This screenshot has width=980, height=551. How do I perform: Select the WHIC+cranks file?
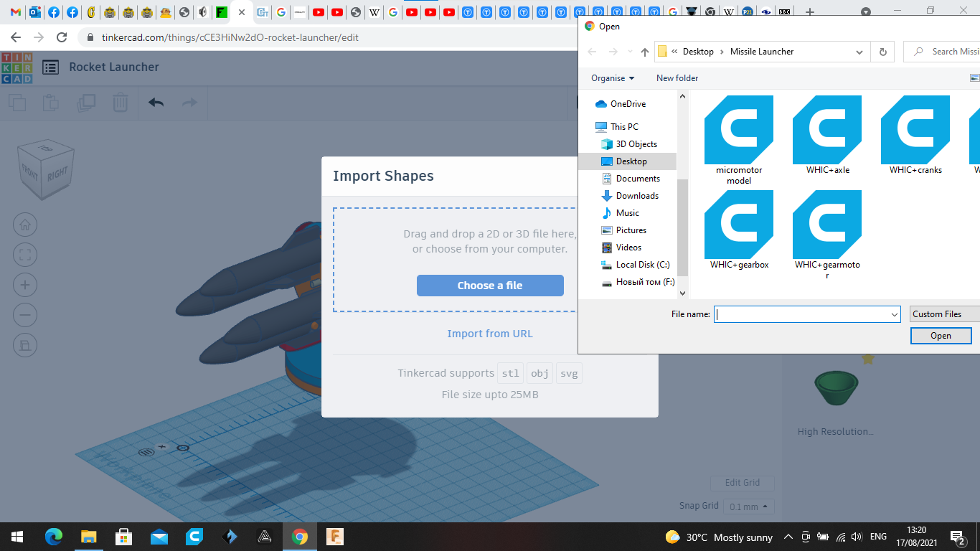point(915,136)
